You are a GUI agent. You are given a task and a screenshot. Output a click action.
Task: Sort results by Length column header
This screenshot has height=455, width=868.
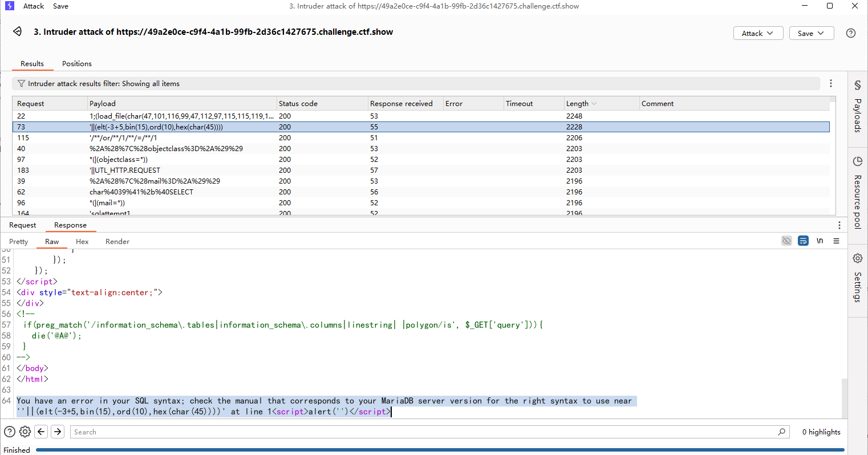[x=577, y=104]
